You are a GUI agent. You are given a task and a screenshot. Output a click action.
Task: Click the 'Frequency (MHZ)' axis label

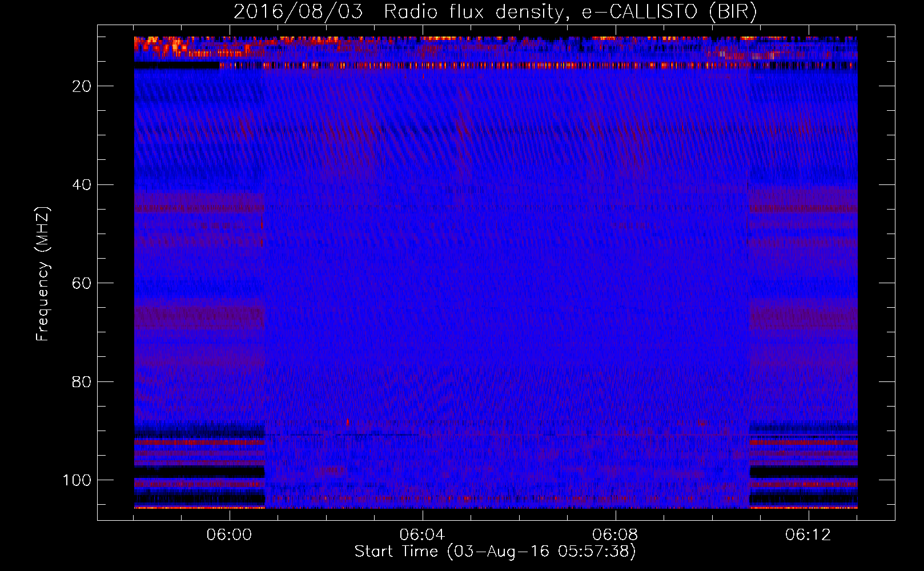(43, 274)
